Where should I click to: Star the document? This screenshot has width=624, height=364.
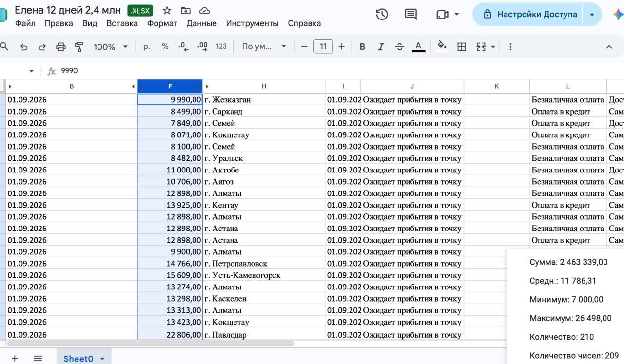click(x=167, y=10)
